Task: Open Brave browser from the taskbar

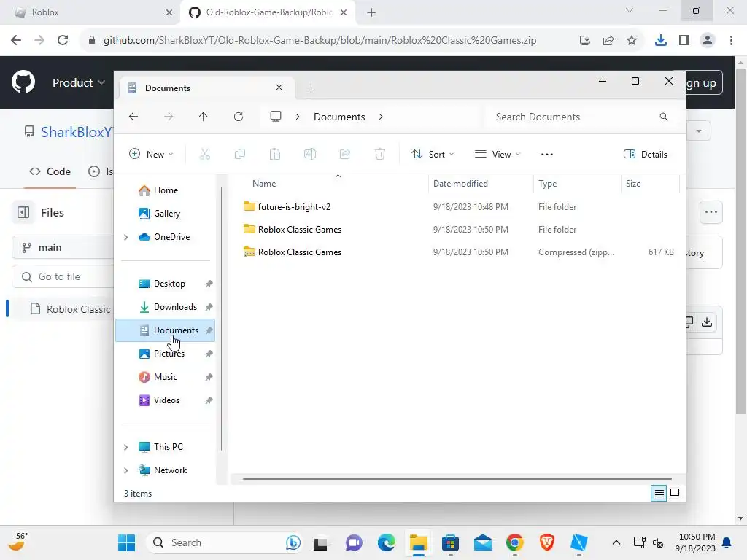Action: [547, 542]
